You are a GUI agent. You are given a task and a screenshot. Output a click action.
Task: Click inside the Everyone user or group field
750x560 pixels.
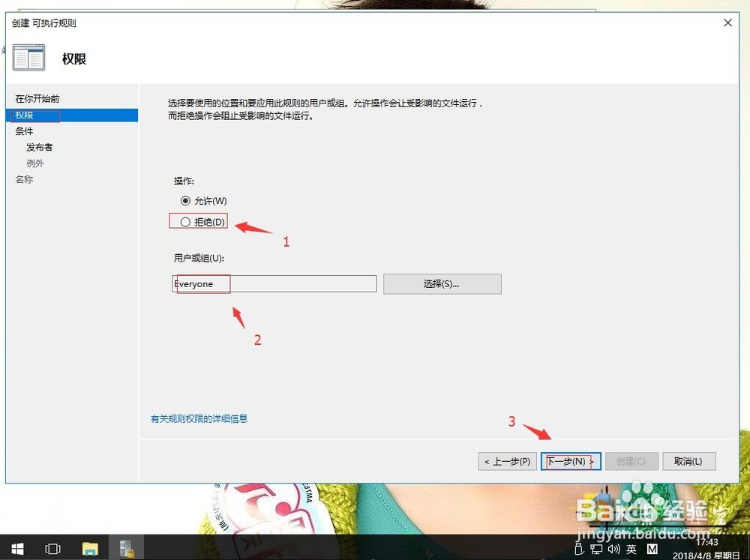(274, 283)
